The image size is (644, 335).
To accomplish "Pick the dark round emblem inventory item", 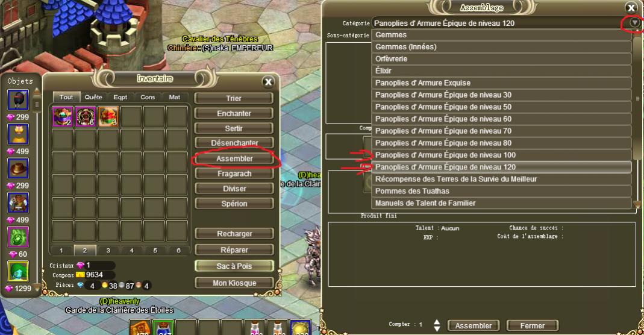I will (86, 117).
